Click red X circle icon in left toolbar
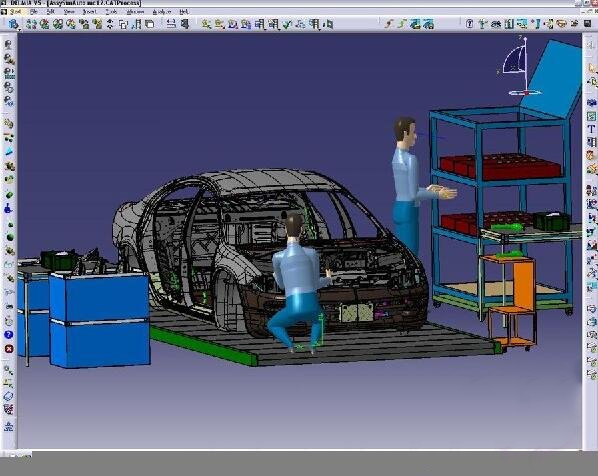This screenshot has width=598, height=476. [x=8, y=349]
